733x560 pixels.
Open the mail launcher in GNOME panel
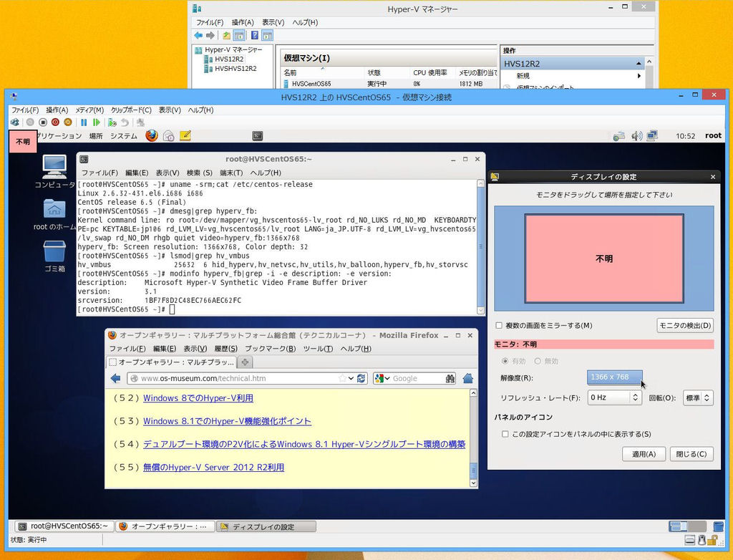click(x=169, y=135)
